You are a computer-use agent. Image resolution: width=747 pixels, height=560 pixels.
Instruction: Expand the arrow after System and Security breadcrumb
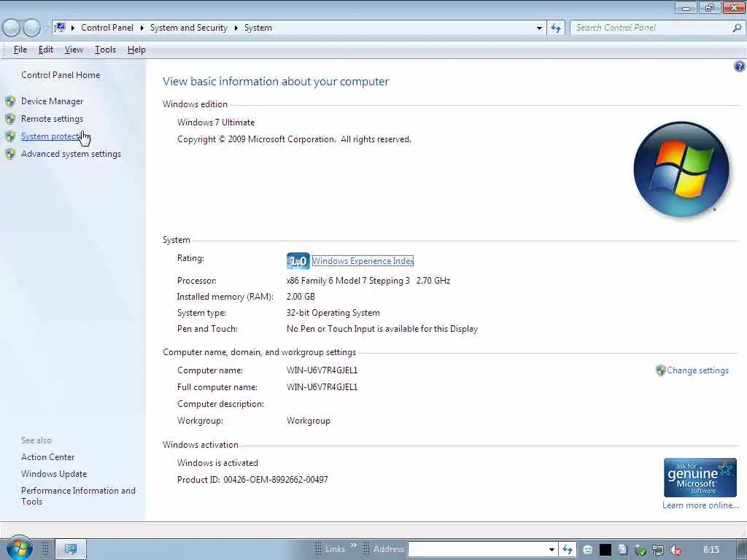coord(236,28)
